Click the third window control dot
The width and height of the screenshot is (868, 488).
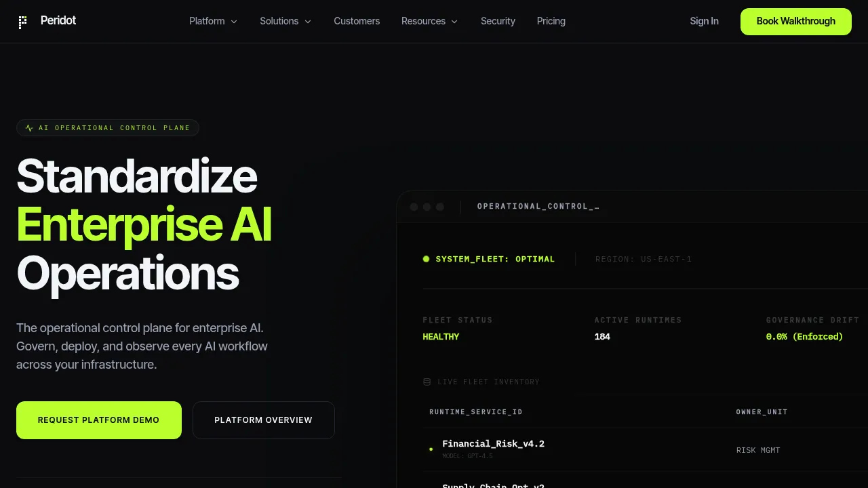[x=440, y=207]
